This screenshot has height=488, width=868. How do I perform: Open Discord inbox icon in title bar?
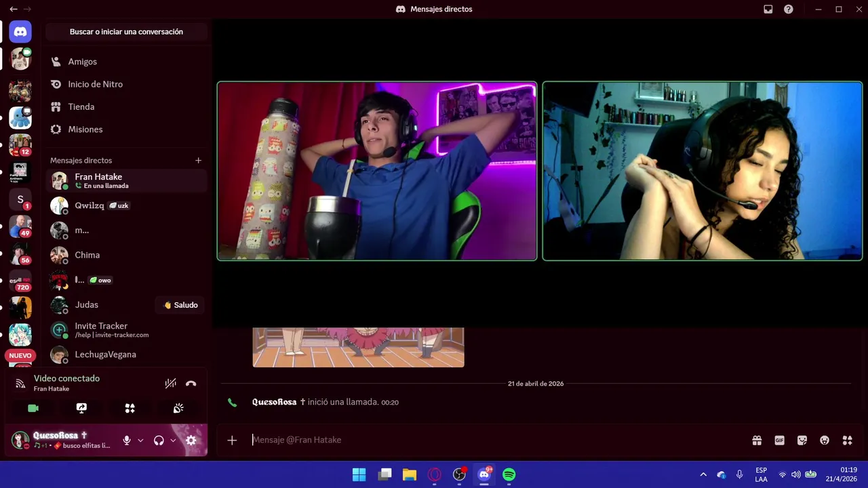(x=768, y=9)
